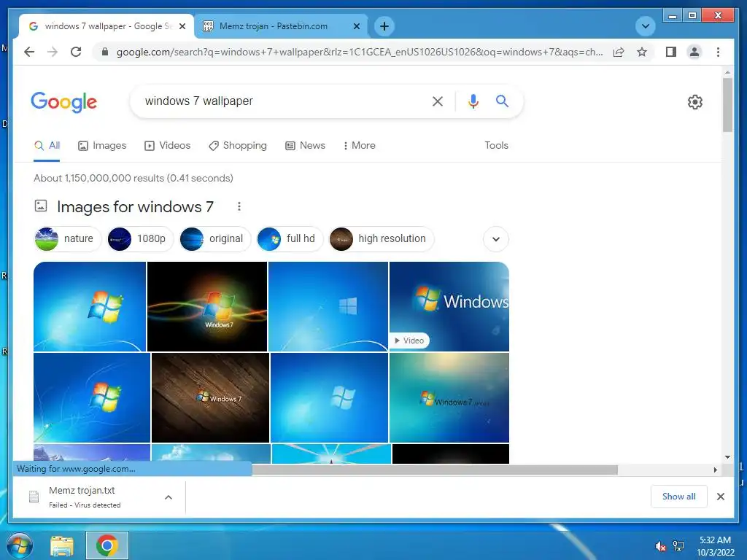
Task: Close the downloads bar
Action: (x=720, y=497)
